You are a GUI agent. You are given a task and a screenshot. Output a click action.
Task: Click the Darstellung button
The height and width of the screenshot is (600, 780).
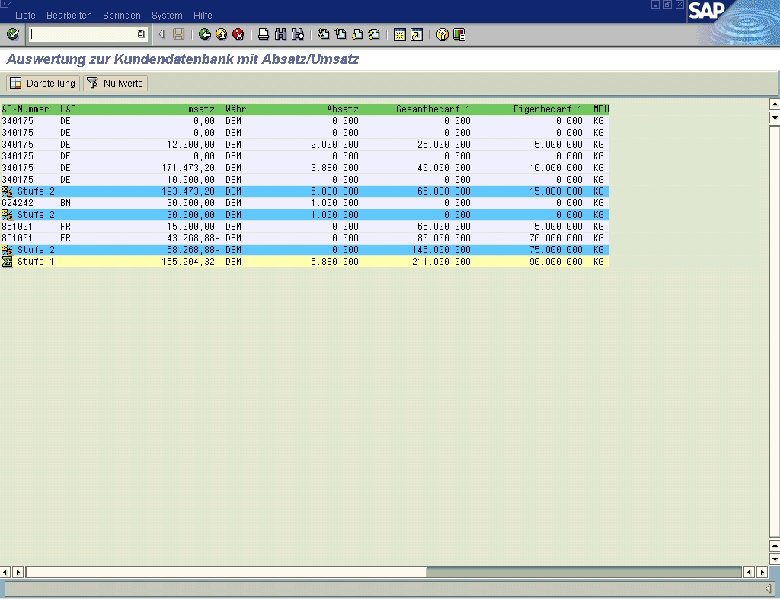tap(43, 83)
